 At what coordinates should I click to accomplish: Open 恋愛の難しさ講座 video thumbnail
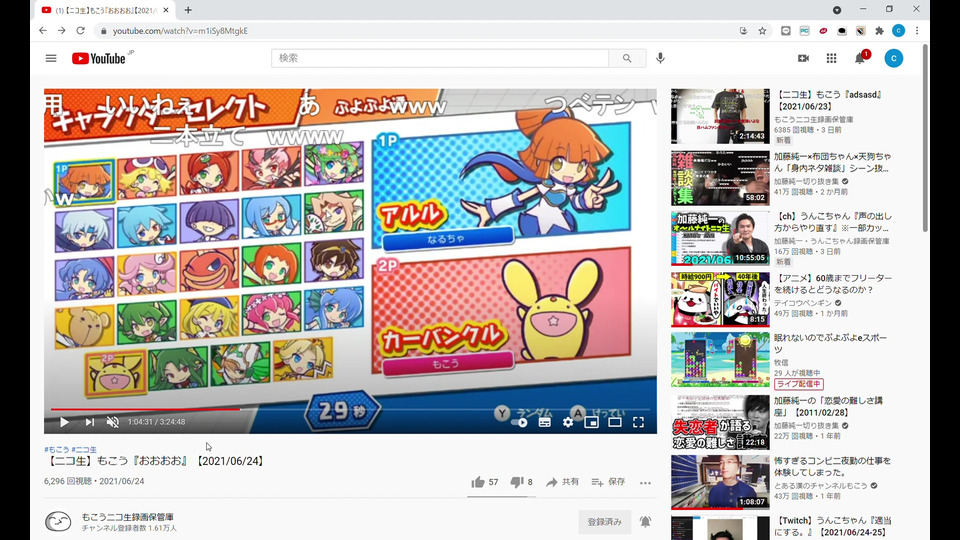coord(720,422)
